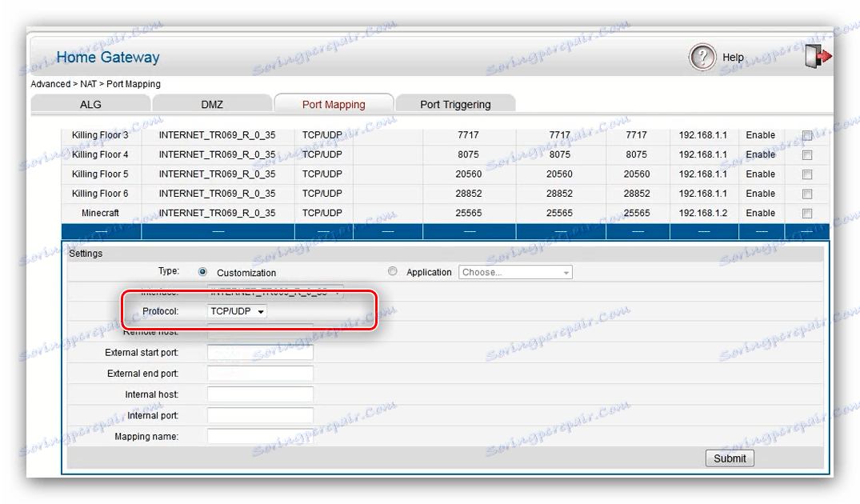The image size is (860, 504).
Task: Check the Killing Floor 6 row checkbox
Action: 807,194
